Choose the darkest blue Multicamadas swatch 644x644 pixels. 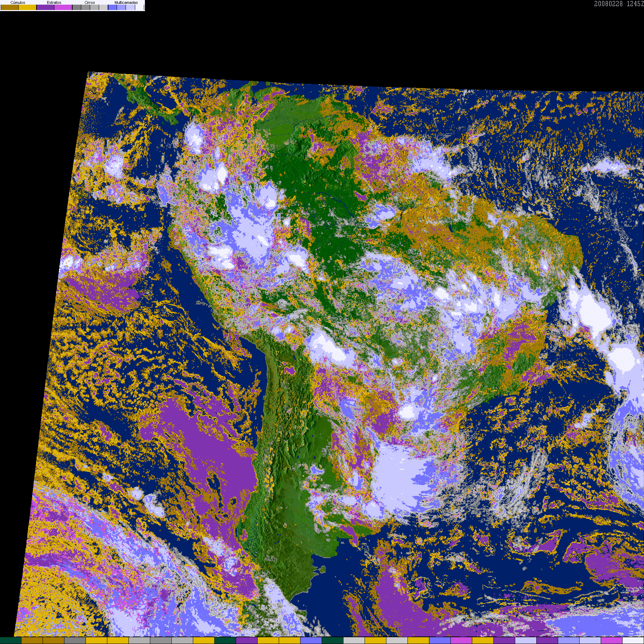point(112,7)
